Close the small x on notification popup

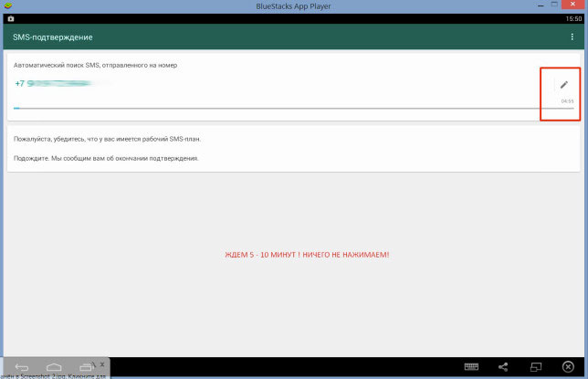(102, 364)
